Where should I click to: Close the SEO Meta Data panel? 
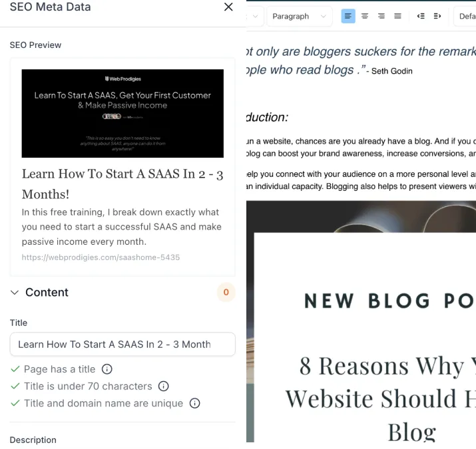tap(228, 7)
